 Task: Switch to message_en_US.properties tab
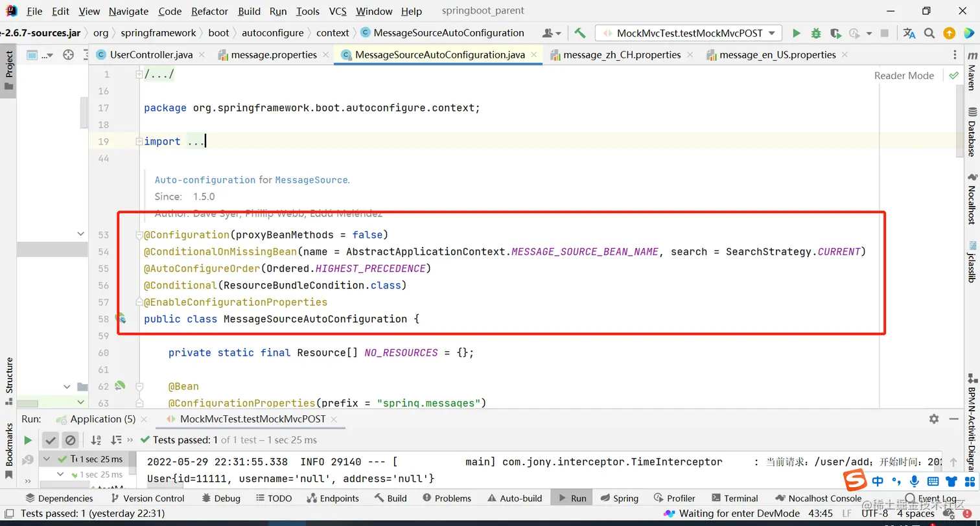tap(777, 55)
